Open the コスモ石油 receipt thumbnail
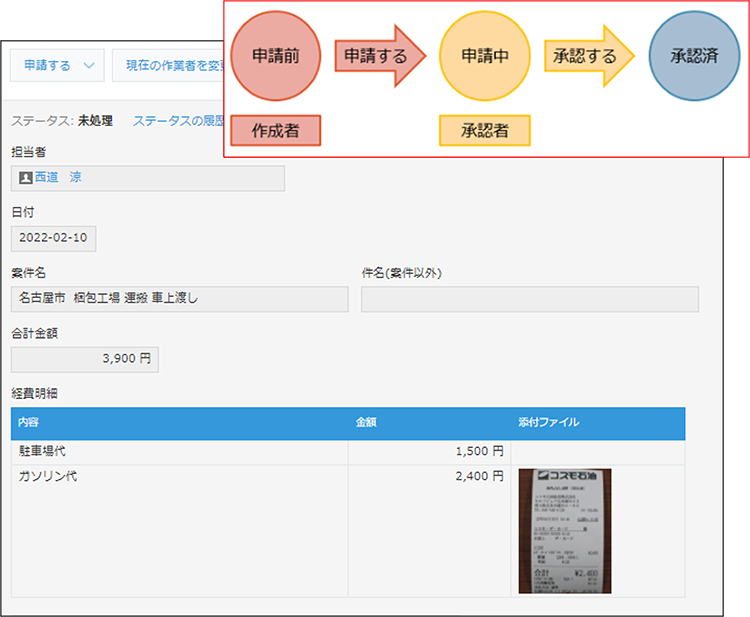Viewport: 750px width, 617px height. pos(565,531)
